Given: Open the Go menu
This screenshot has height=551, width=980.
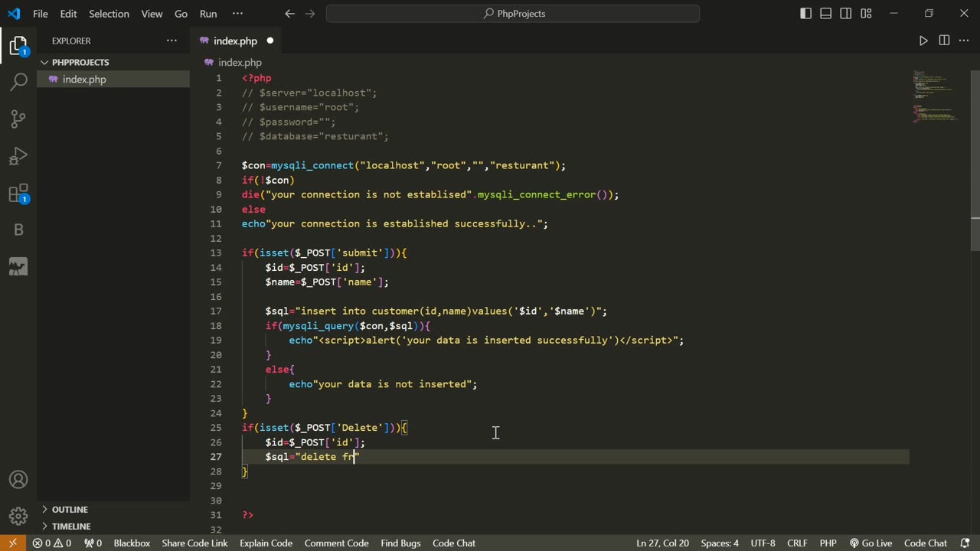Looking at the screenshot, I should coord(181,14).
